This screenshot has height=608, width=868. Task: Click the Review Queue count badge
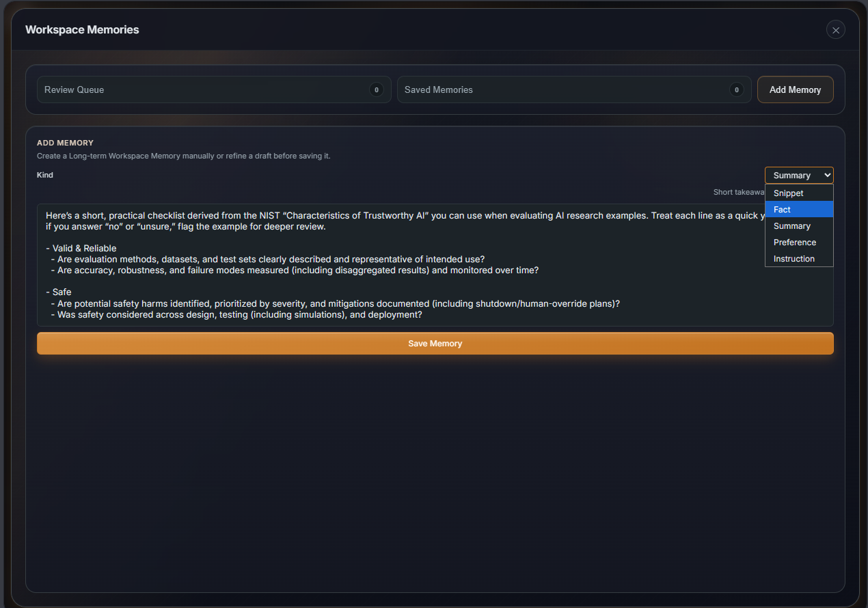tap(376, 89)
